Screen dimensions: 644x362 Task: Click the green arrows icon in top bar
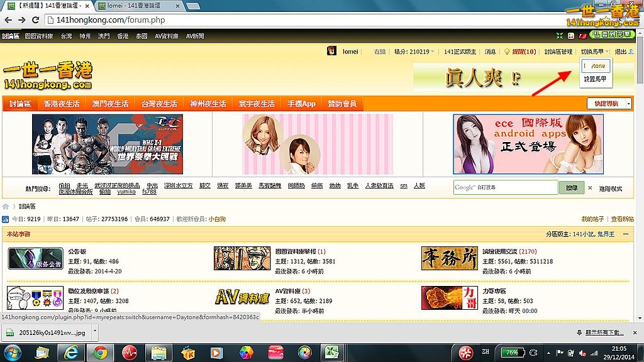click(x=559, y=36)
